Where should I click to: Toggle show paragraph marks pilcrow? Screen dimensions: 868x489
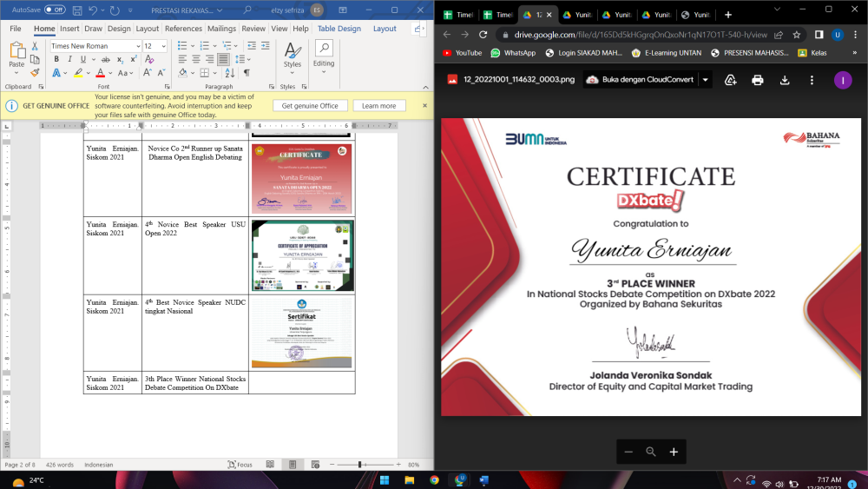click(x=247, y=73)
